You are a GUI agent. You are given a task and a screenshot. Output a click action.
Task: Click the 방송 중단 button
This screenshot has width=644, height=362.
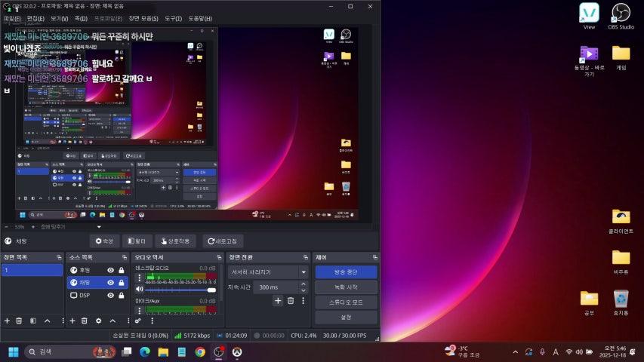tap(345, 271)
